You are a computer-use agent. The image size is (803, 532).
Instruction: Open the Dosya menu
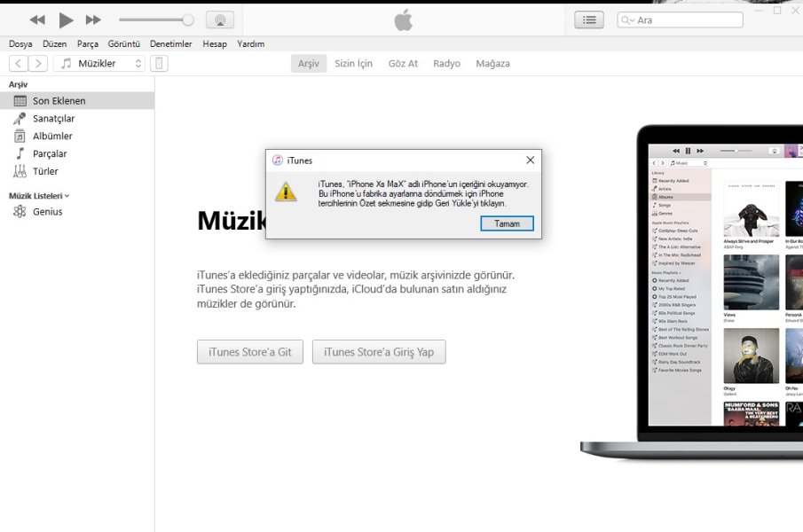point(20,43)
